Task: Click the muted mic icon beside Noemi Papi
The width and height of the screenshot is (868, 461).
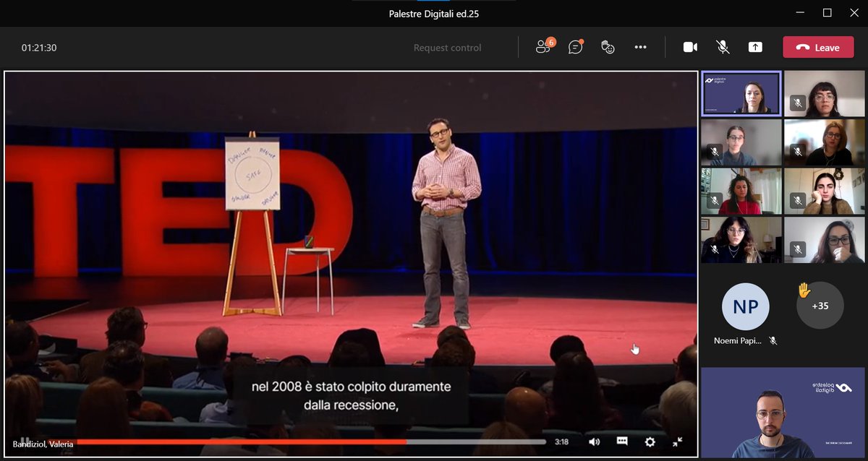Action: click(x=773, y=341)
